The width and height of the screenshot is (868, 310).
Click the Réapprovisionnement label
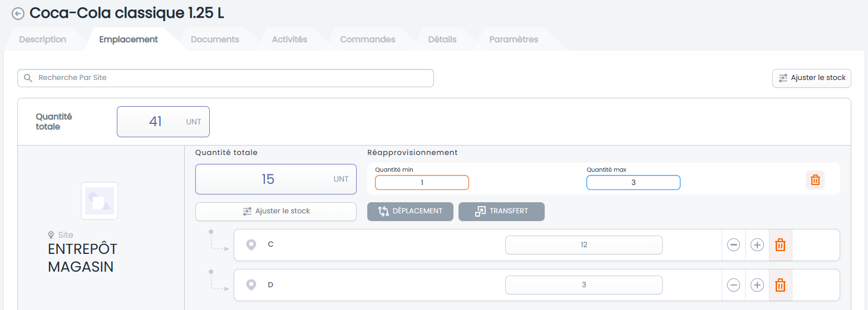(412, 153)
